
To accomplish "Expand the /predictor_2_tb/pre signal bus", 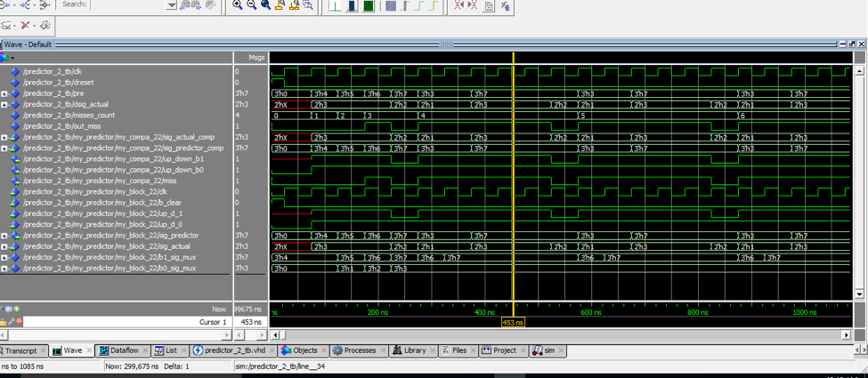I will (x=4, y=93).
